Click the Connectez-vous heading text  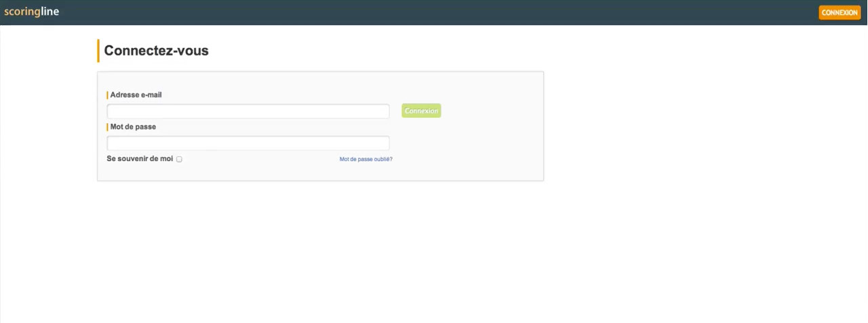(x=156, y=51)
